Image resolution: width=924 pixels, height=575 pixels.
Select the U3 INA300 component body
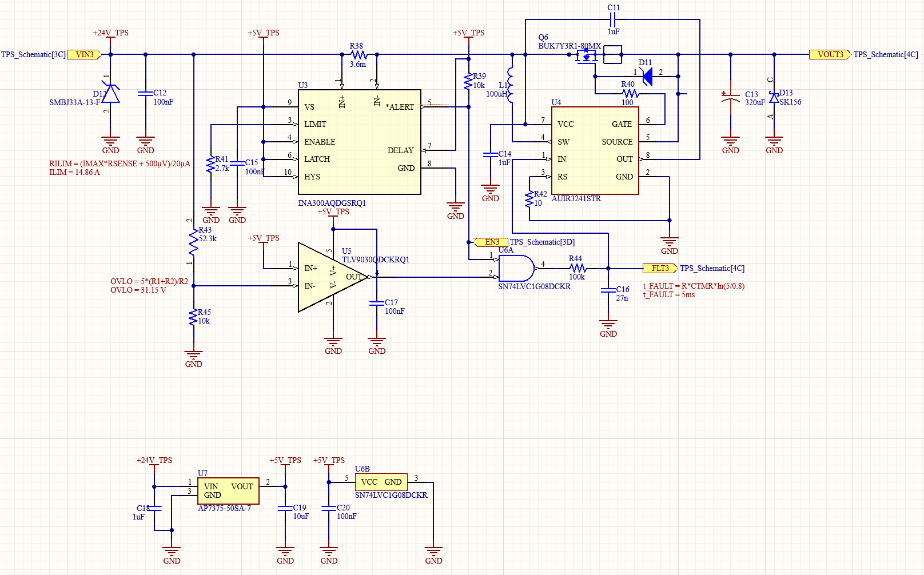[360, 142]
